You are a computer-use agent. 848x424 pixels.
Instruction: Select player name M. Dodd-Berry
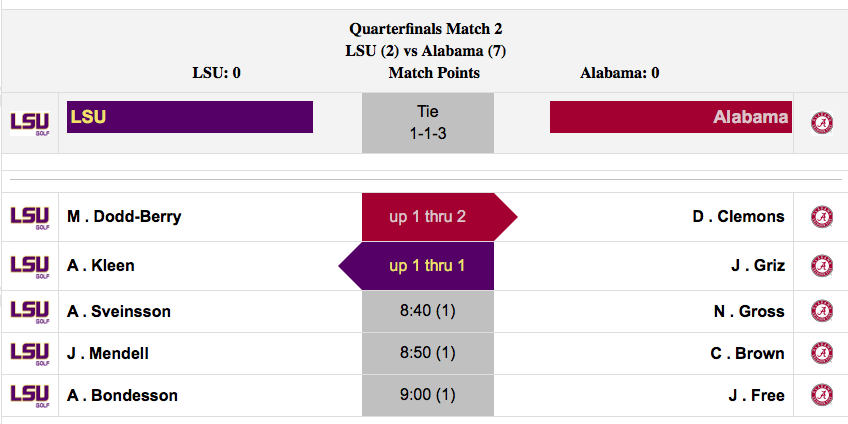click(124, 217)
